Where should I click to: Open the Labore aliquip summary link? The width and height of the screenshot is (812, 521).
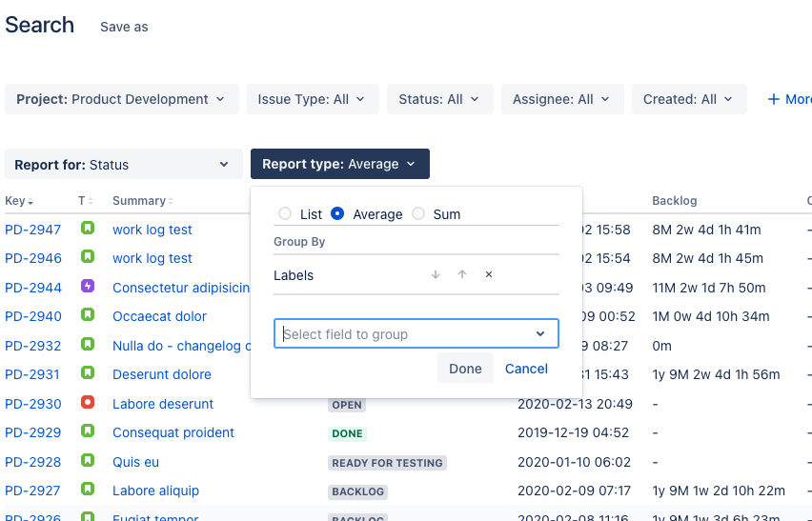pyautogui.click(x=156, y=491)
